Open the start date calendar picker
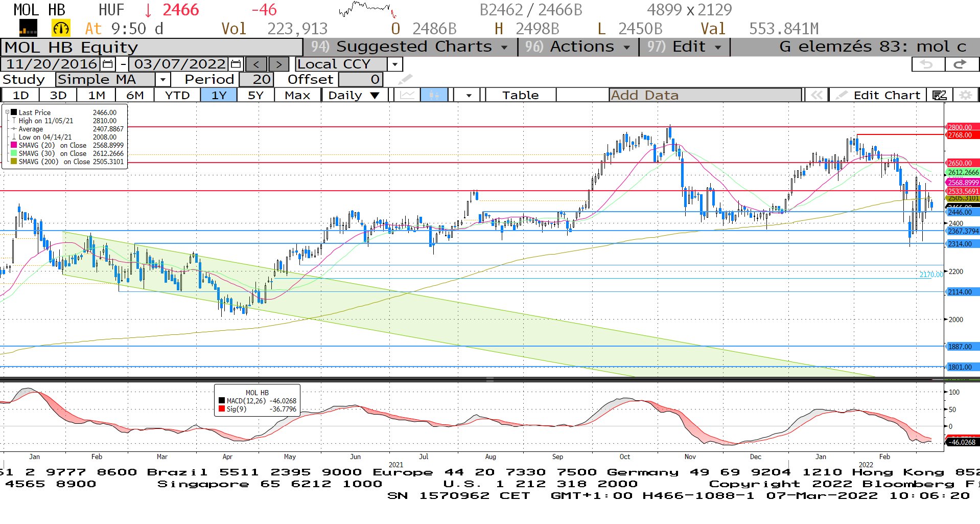 107,64
